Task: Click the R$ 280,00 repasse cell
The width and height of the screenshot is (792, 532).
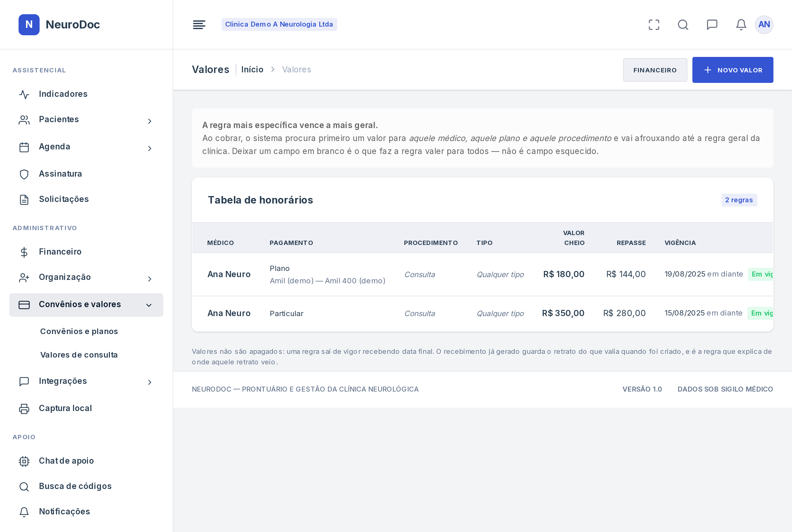Action: pyautogui.click(x=624, y=313)
